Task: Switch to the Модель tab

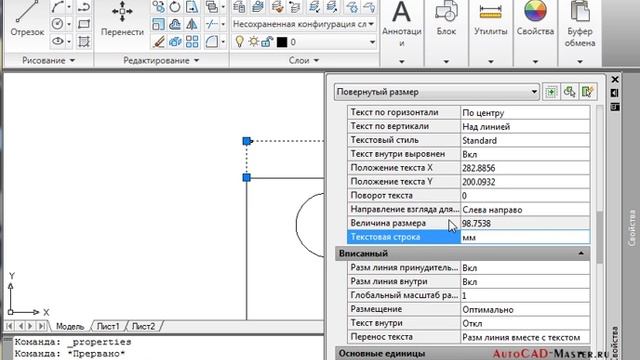Action: [69, 327]
